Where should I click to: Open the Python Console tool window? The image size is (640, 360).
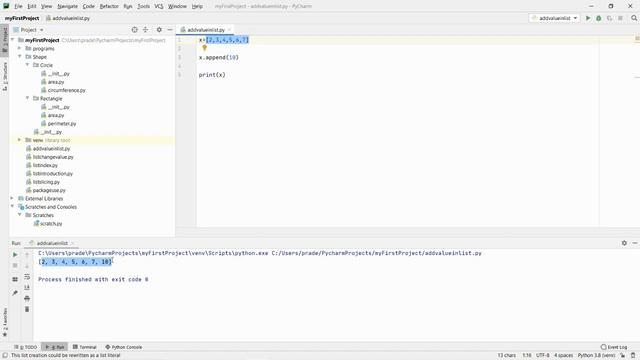[124, 347]
